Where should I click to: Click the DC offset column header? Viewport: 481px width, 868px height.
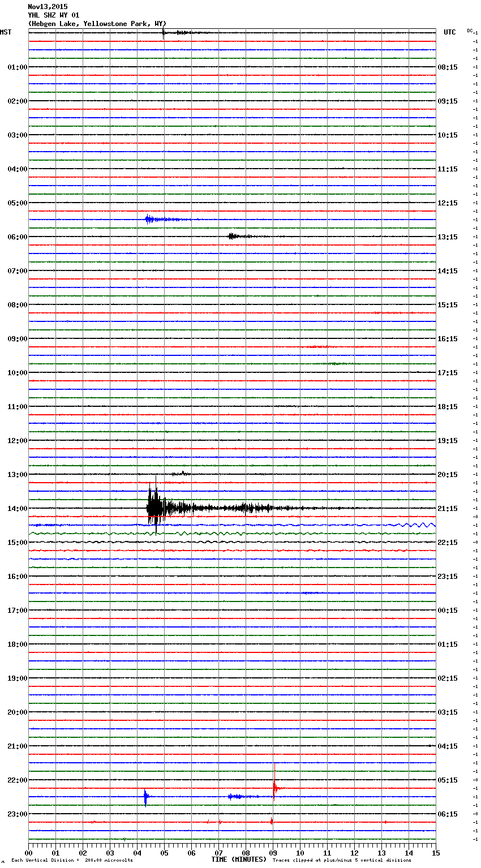click(470, 31)
